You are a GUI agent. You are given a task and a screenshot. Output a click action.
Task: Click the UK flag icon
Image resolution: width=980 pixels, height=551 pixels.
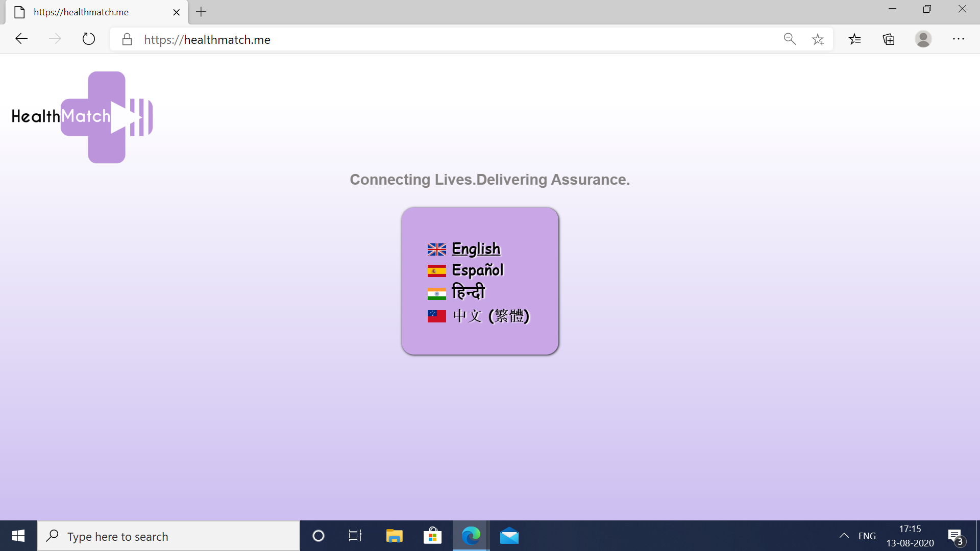tap(436, 249)
